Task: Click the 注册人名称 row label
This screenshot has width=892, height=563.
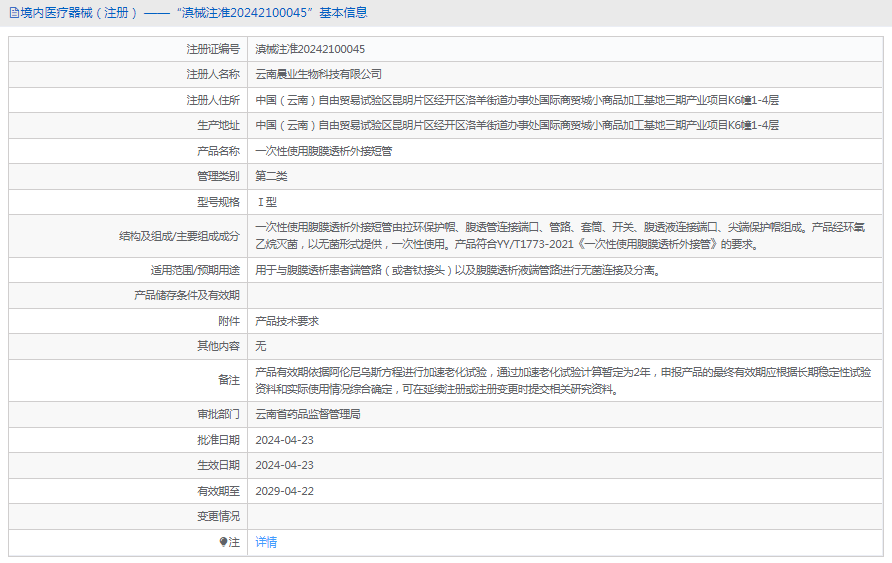Action: click(213, 74)
